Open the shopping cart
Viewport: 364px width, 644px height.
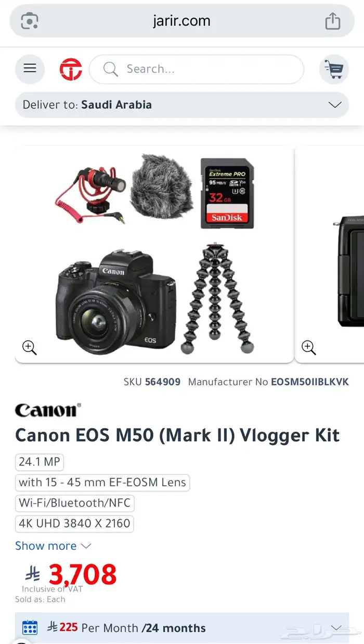pyautogui.click(x=333, y=69)
